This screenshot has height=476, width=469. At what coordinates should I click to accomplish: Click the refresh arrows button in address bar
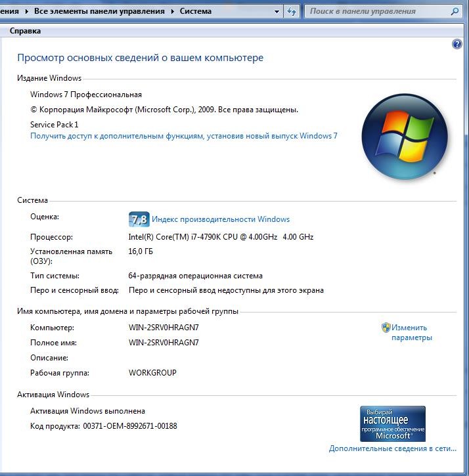click(x=292, y=11)
